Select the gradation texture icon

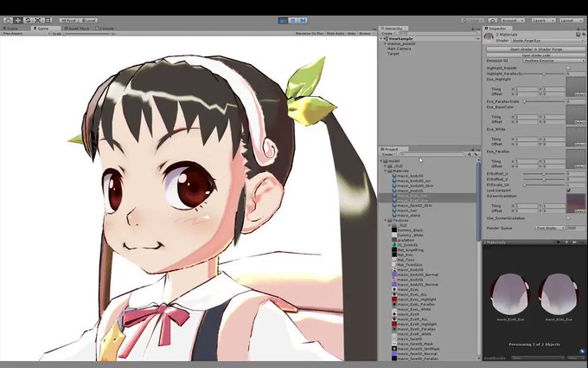pyautogui.click(x=394, y=240)
